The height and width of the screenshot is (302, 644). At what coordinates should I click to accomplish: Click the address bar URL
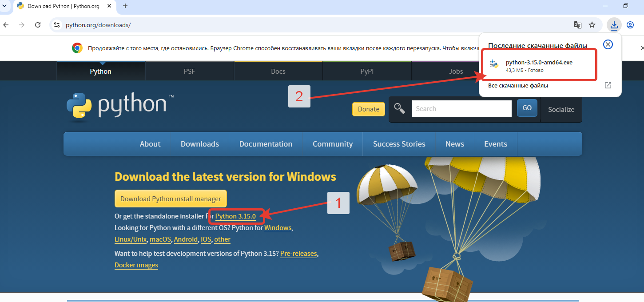98,25
